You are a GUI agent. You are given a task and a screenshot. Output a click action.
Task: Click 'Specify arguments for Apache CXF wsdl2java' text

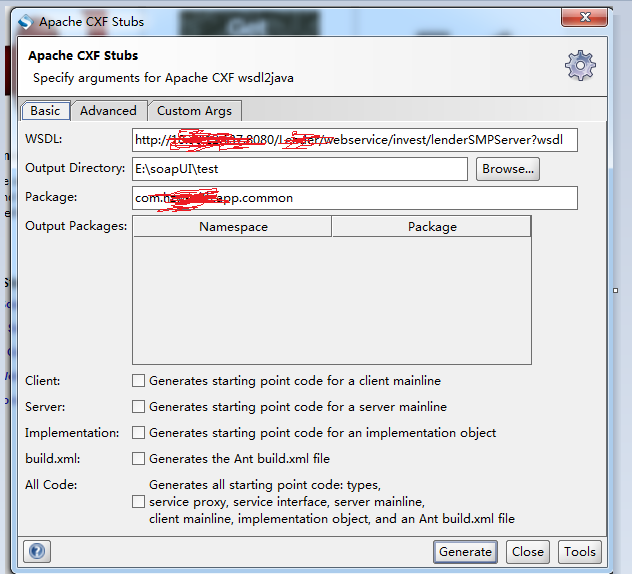[x=163, y=78]
